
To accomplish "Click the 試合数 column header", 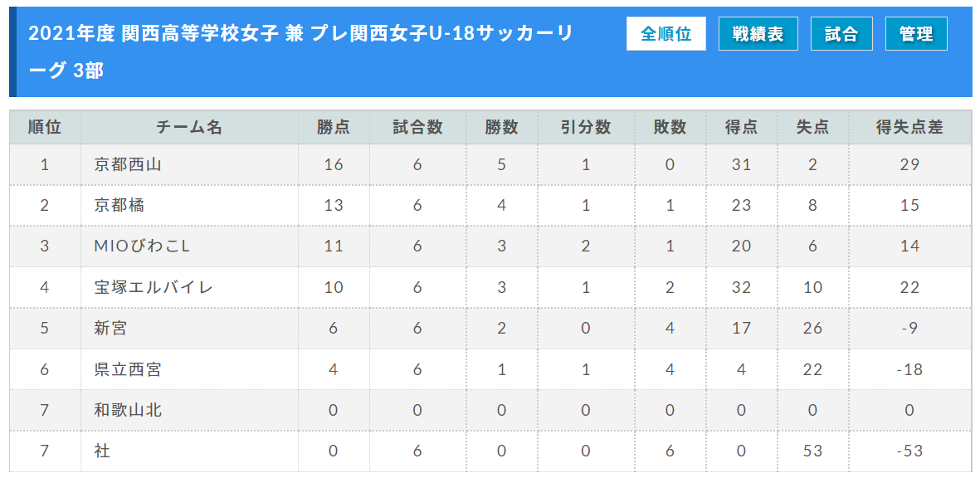I will (x=417, y=128).
